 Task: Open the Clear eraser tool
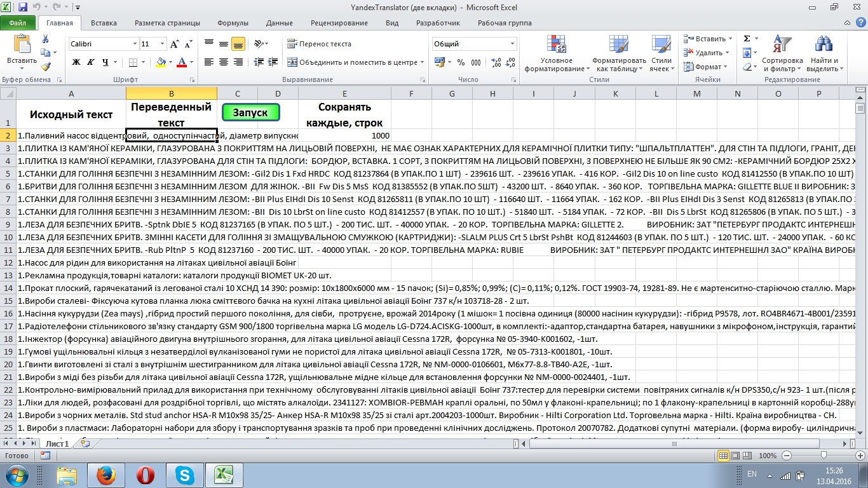747,67
